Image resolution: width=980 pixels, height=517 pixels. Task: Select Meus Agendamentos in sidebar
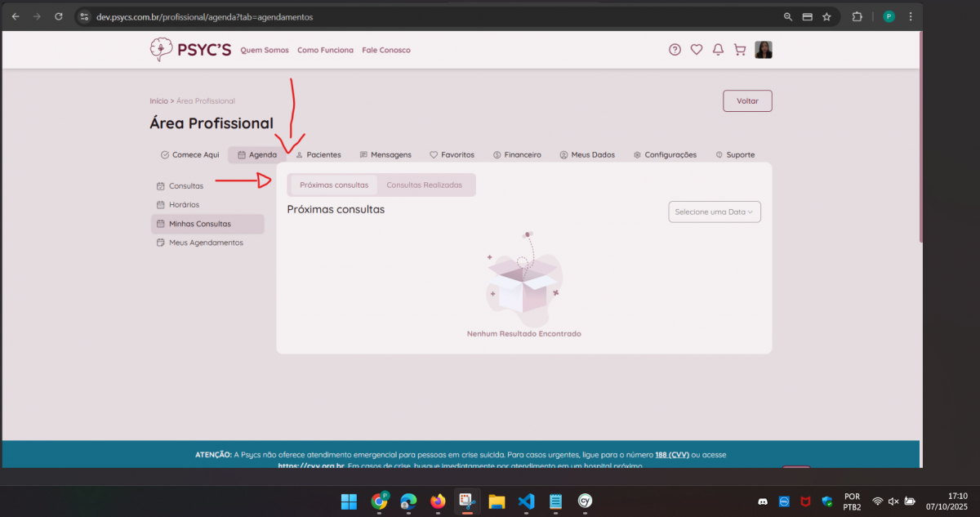[206, 243]
